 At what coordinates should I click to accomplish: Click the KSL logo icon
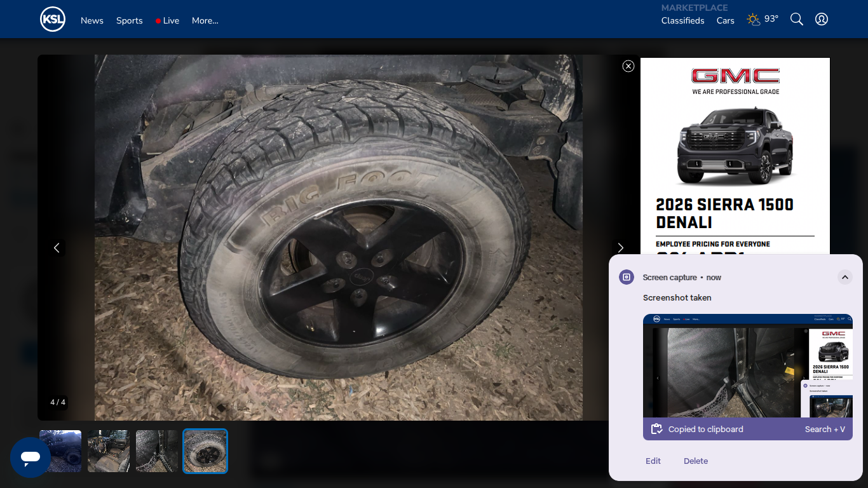pyautogui.click(x=53, y=19)
